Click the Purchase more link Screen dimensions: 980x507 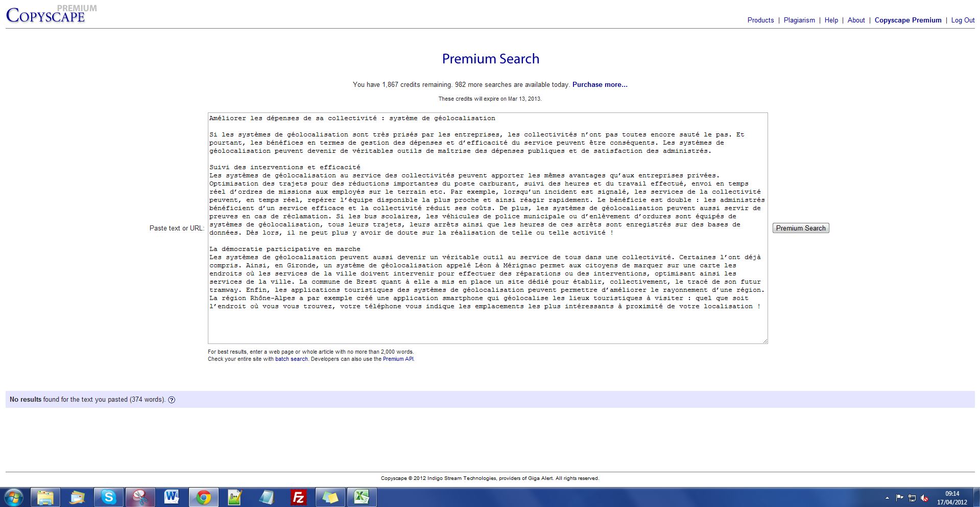click(x=600, y=85)
